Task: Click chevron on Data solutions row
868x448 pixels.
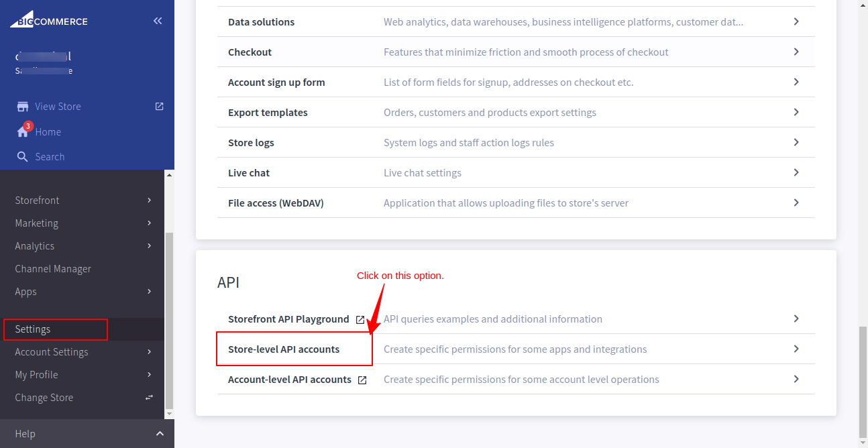Action: (x=796, y=21)
